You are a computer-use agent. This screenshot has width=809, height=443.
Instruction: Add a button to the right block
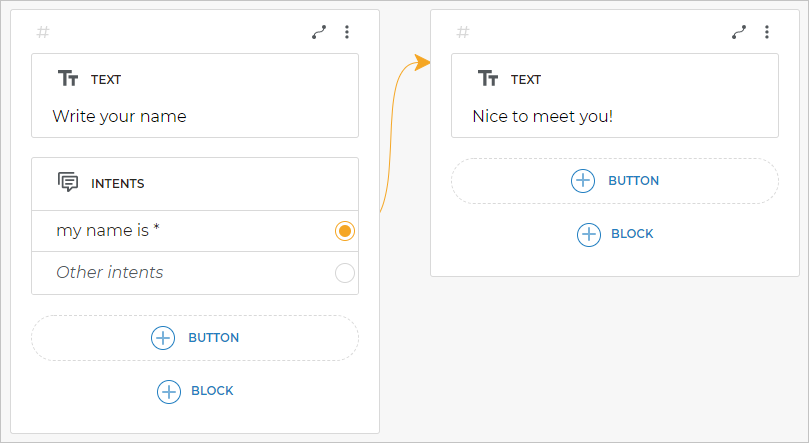[615, 181]
